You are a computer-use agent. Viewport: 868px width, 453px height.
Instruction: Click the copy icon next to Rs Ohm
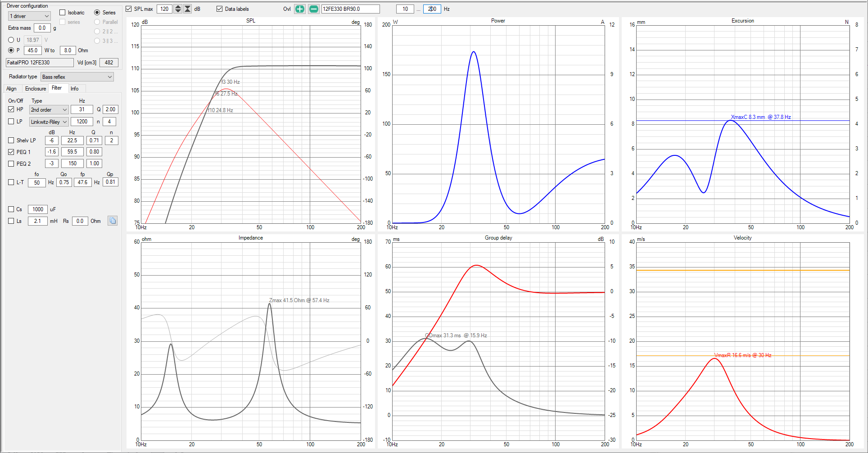[113, 221]
